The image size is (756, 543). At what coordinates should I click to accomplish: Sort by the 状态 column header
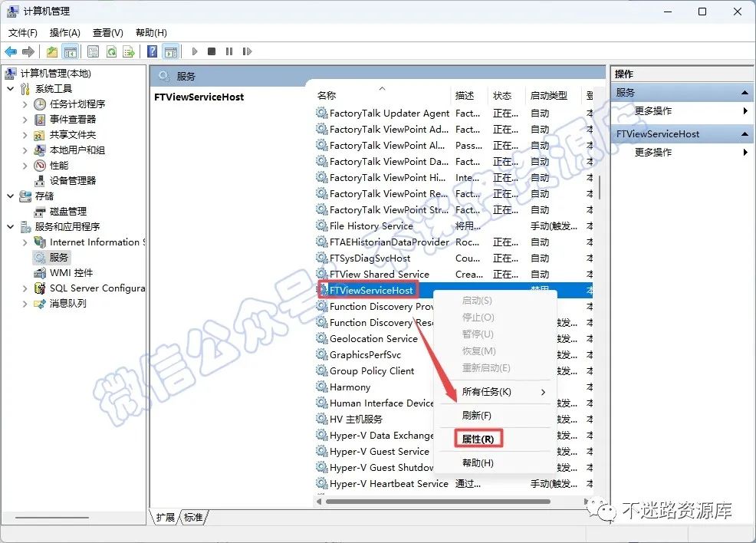506,95
